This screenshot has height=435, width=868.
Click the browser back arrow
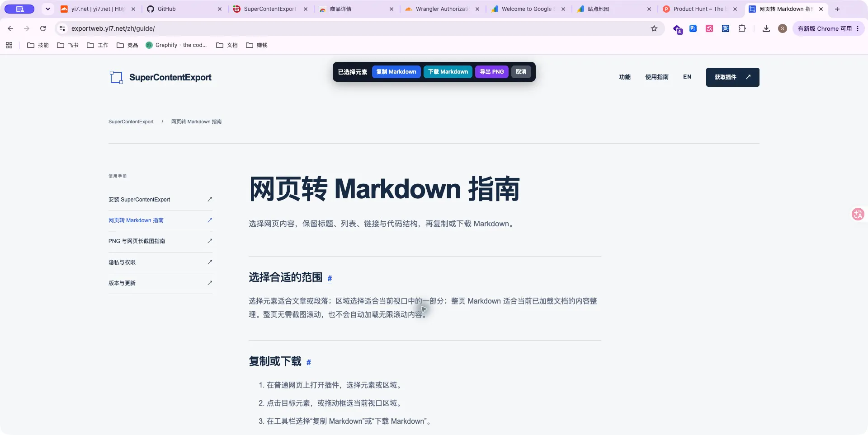10,28
